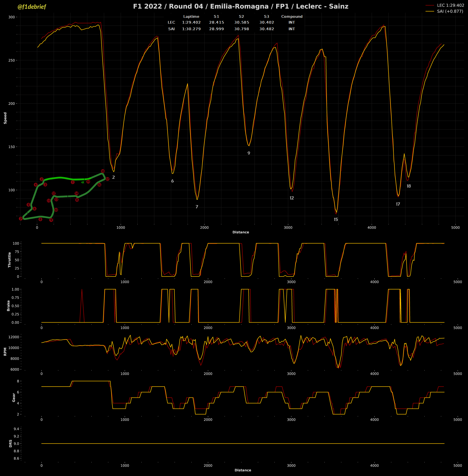This screenshot has height=476, width=468.
Task: Click turn 1 marker on track map
Action: (72, 182)
